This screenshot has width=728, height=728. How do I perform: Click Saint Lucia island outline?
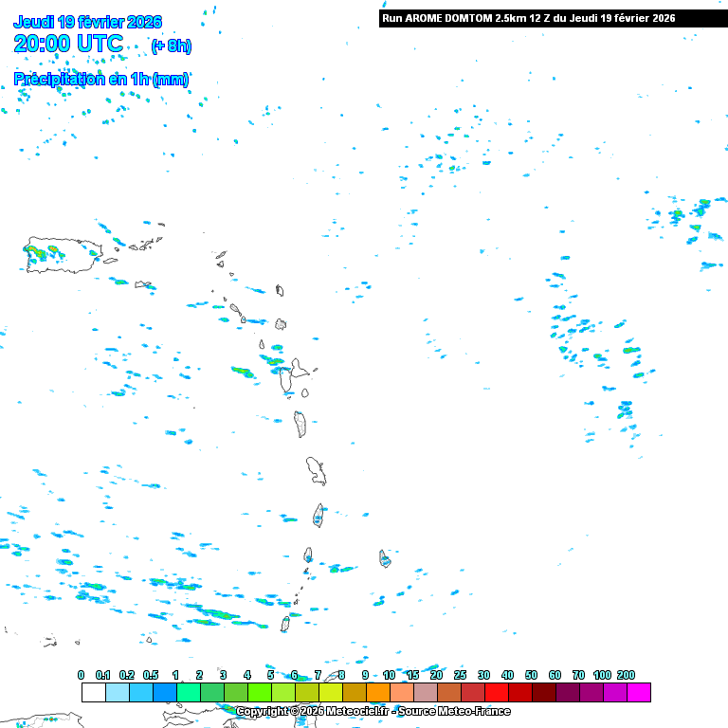pyautogui.click(x=318, y=516)
